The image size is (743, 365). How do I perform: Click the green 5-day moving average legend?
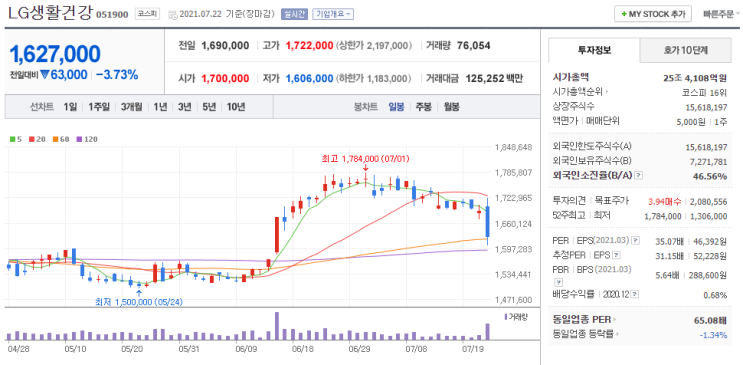tap(15, 139)
